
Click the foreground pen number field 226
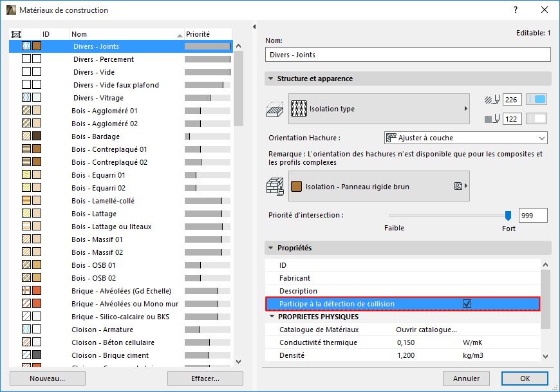tap(512, 100)
